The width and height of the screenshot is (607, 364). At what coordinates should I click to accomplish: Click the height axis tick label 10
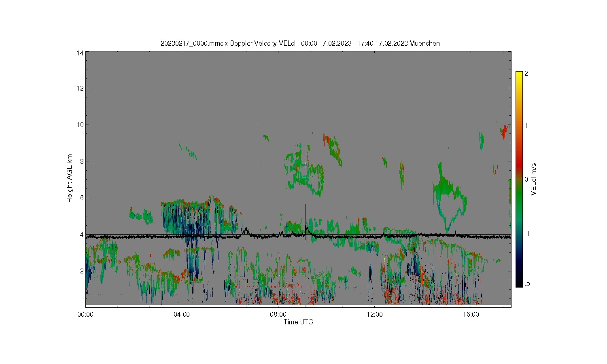click(81, 125)
